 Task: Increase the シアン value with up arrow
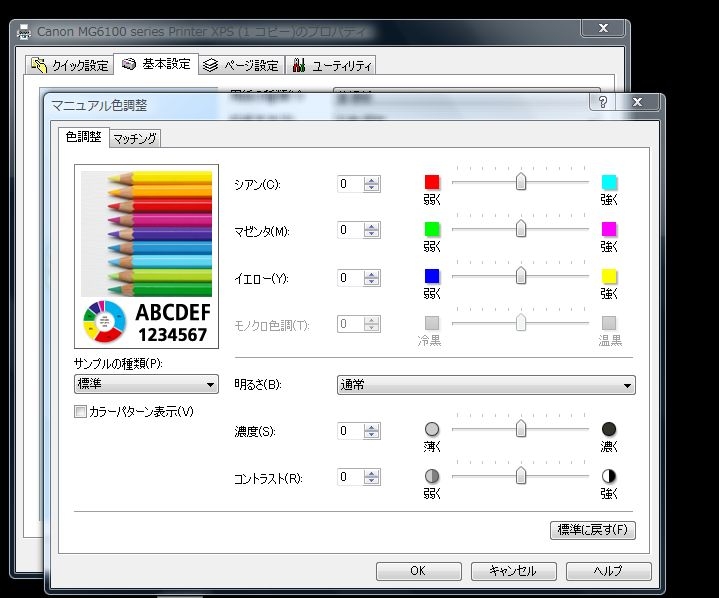(371, 180)
